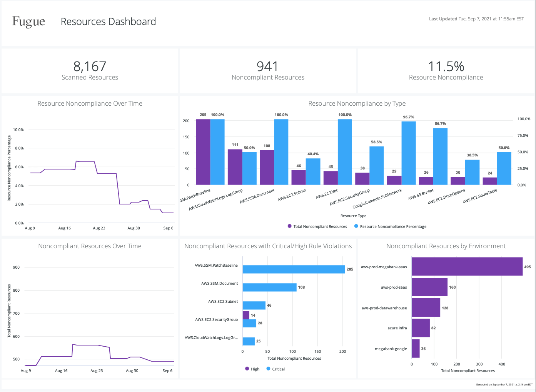Select the AWS.EC2.Vpc percentage bar

tap(344, 152)
